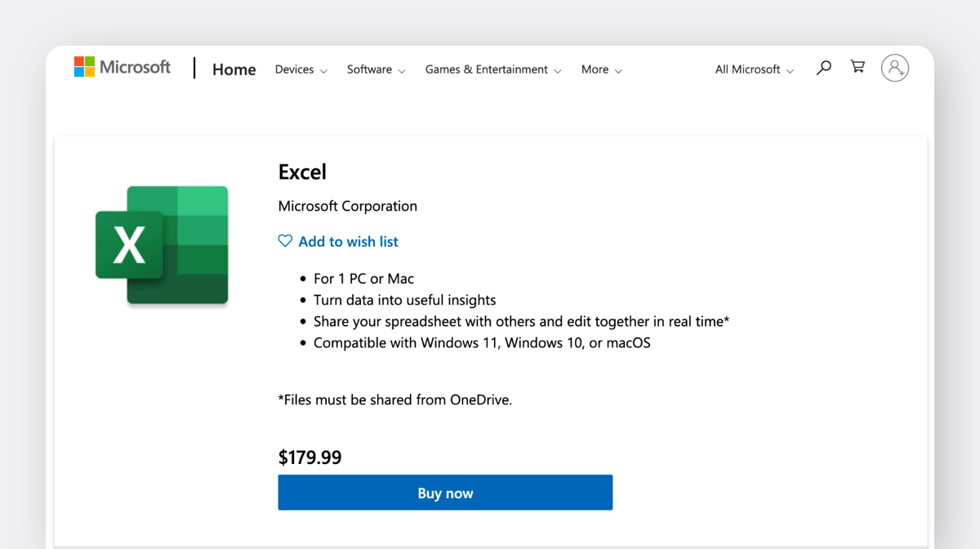
Task: Open the Software navigation menu
Action: pyautogui.click(x=375, y=69)
